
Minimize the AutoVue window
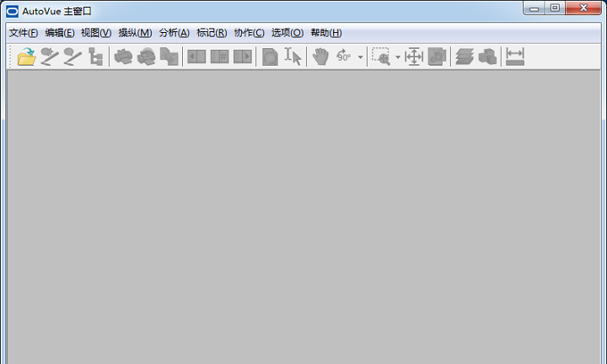point(534,8)
